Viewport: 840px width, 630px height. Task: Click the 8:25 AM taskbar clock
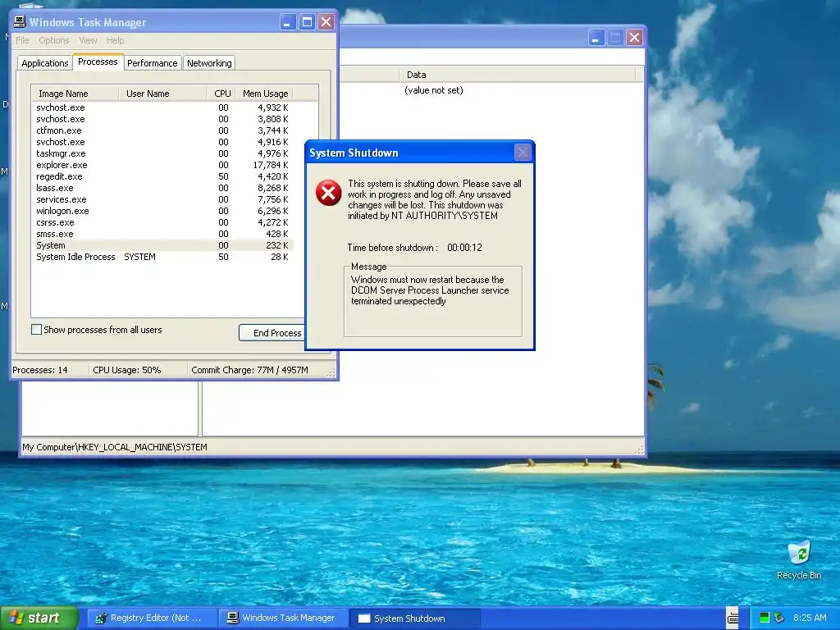click(x=810, y=618)
